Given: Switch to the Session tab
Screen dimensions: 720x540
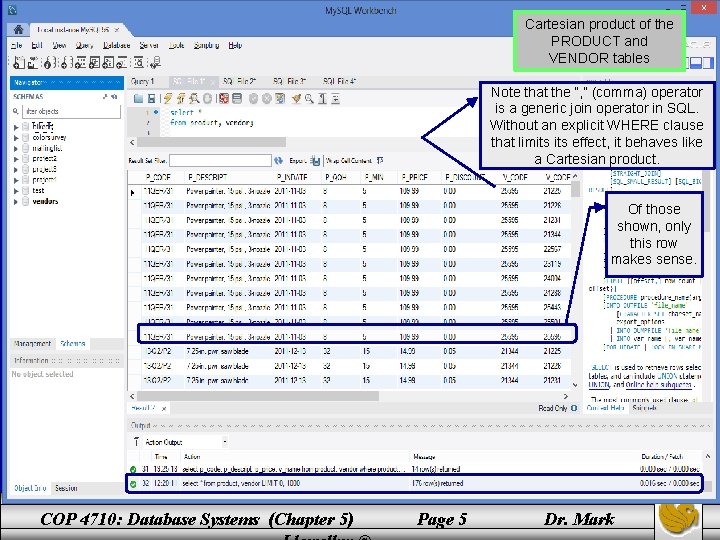Looking at the screenshot, I should [x=66, y=488].
